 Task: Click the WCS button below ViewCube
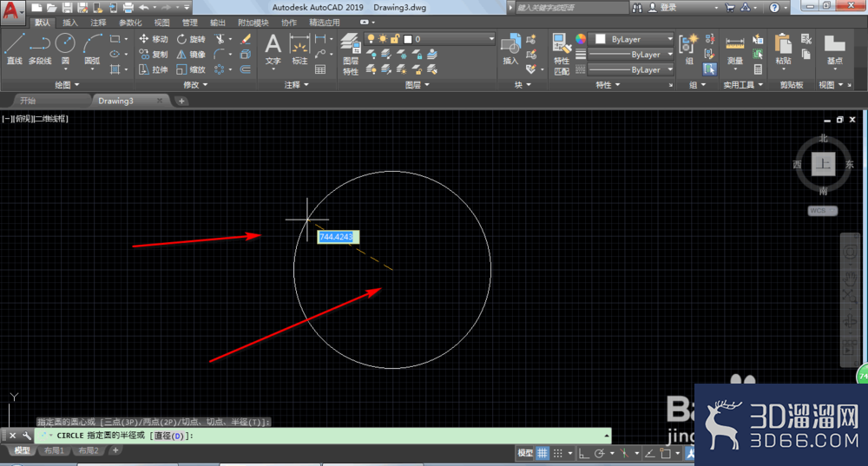pos(822,210)
